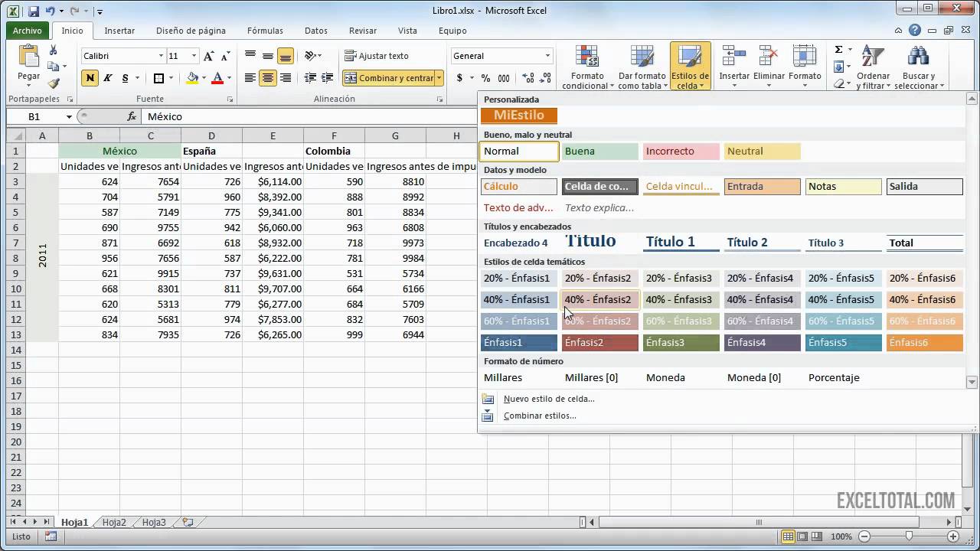Expand the Alineación group dialog launcher

pos(439,99)
